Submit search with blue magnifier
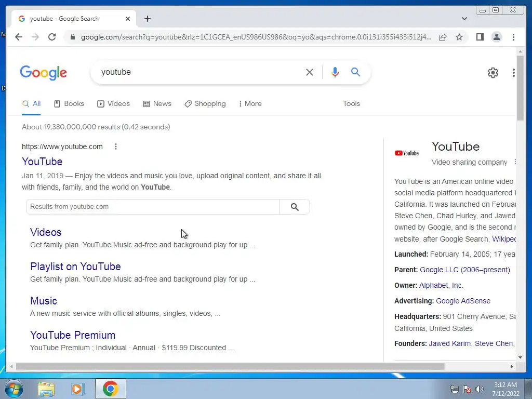 [x=355, y=72]
